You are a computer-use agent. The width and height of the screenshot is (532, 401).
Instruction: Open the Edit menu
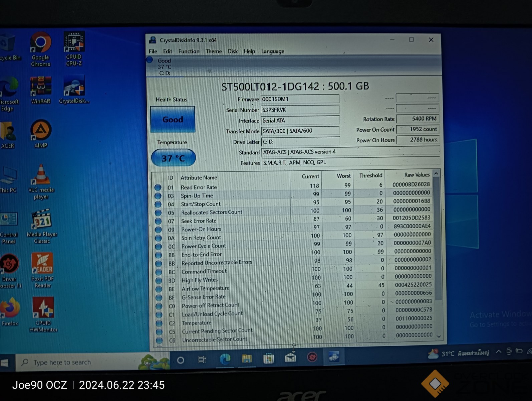[168, 51]
